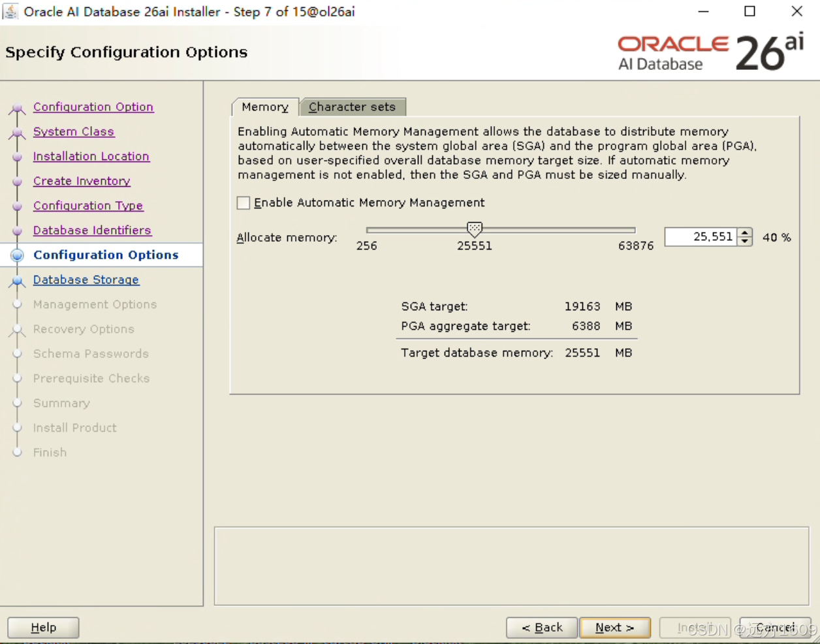Click the grayed Schema Passwords step
Image resolution: width=820 pixels, height=644 pixels.
tap(91, 354)
